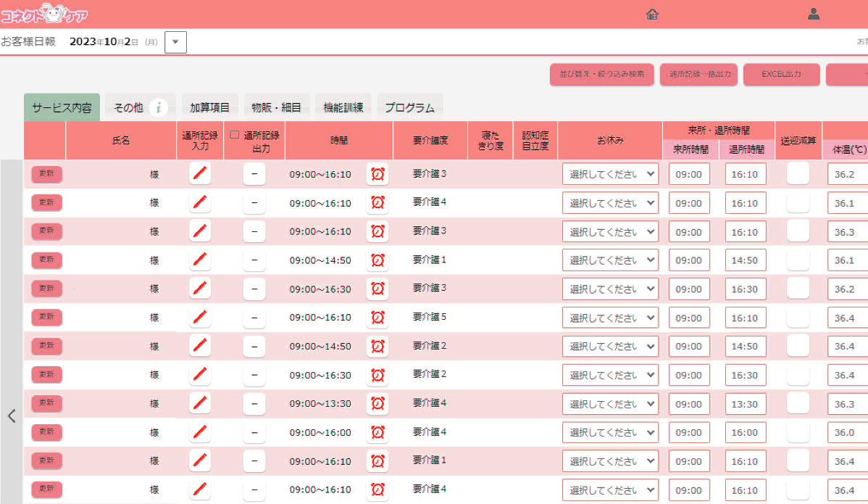This screenshot has width=868, height=504.
Task: Click the pencil icon in the first row
Action: (201, 174)
